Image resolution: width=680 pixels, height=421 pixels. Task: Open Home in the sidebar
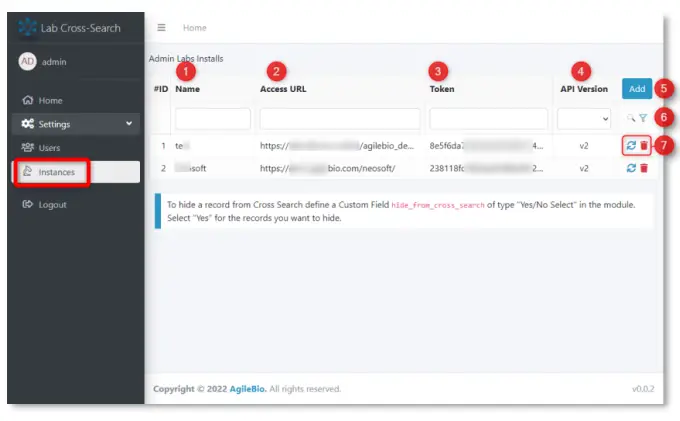tap(76, 100)
